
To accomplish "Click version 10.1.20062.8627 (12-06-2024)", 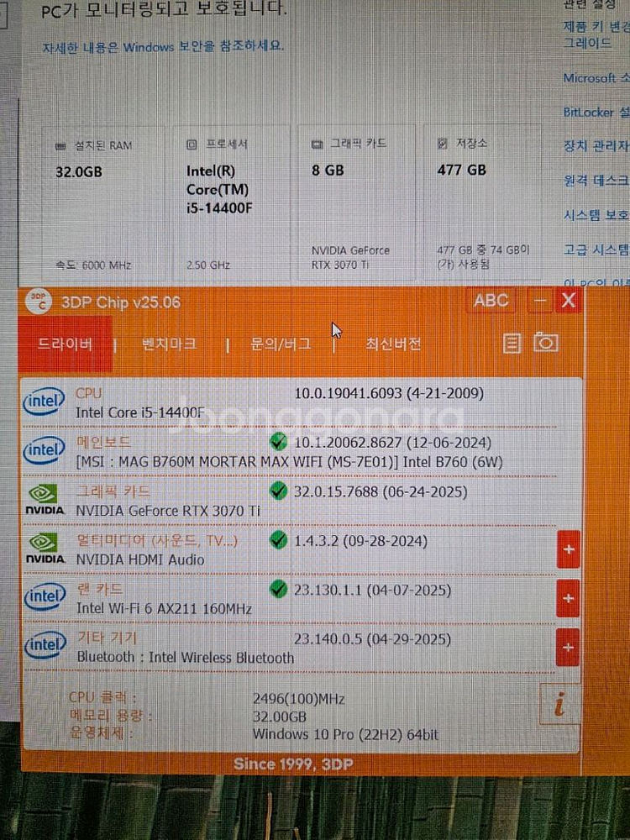I will pyautogui.click(x=392, y=443).
